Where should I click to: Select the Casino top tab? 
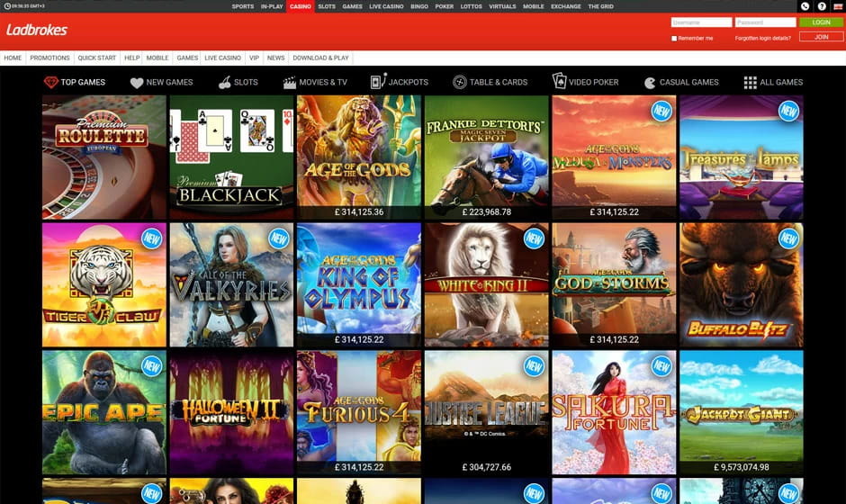pyautogui.click(x=300, y=6)
